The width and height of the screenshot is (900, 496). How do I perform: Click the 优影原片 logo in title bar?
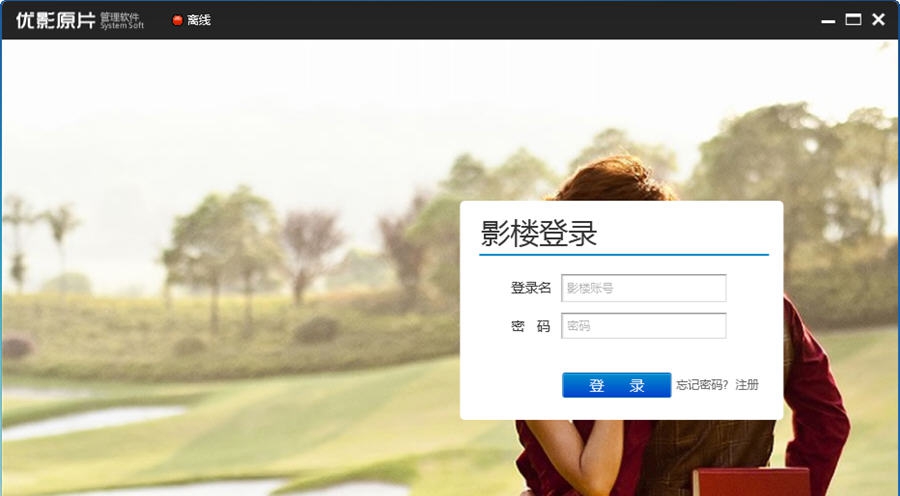click(56, 20)
